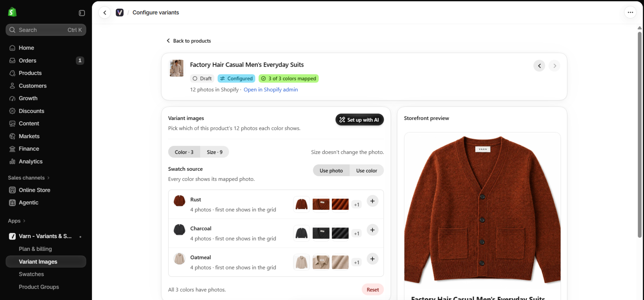Switch to the Color · 3 tab
The image size is (644, 300).
point(184,152)
